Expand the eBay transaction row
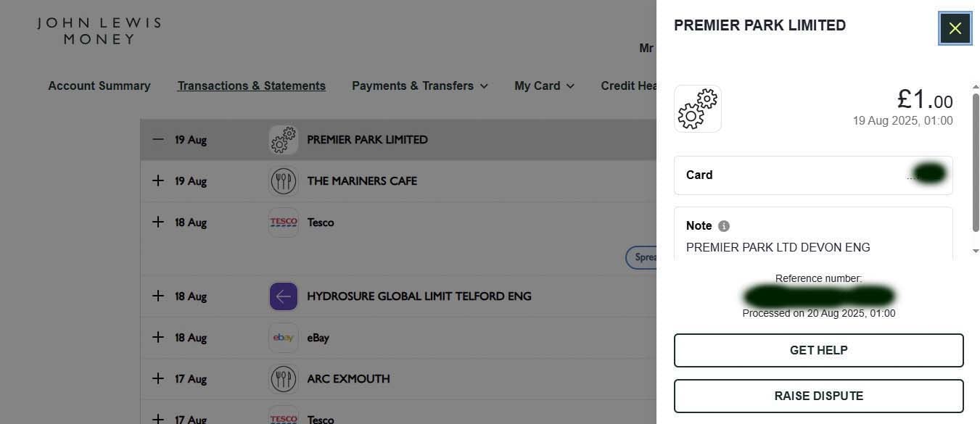The width and height of the screenshot is (980, 424). point(158,337)
